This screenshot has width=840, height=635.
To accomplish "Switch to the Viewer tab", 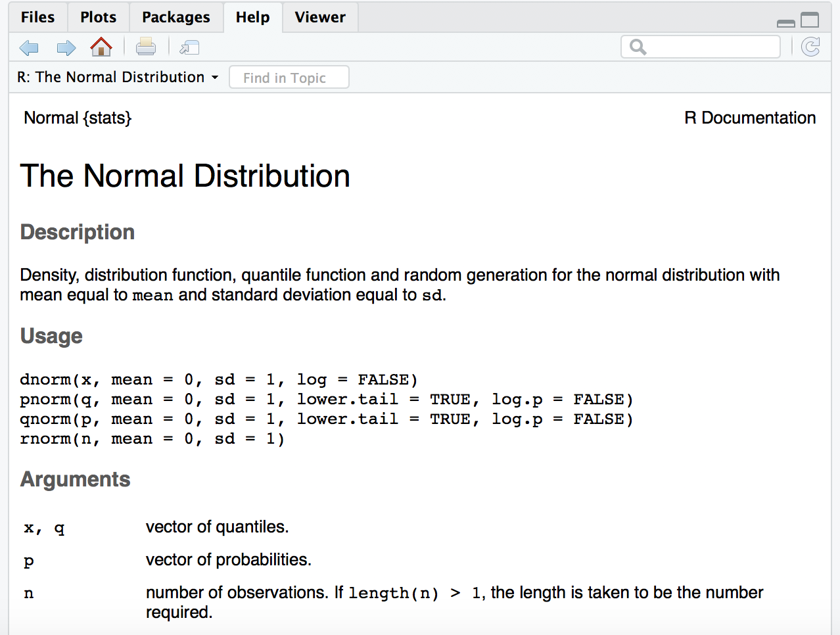I will coord(319,17).
